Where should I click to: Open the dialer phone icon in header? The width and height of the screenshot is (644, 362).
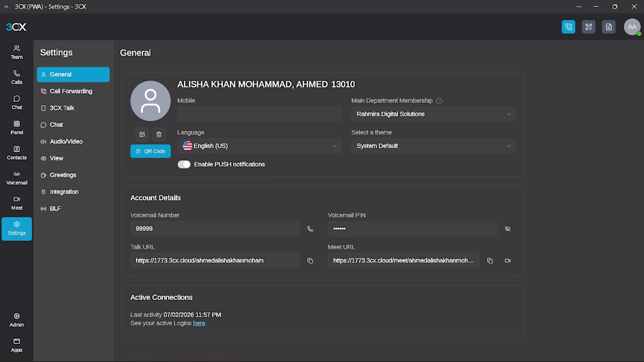pos(568,27)
